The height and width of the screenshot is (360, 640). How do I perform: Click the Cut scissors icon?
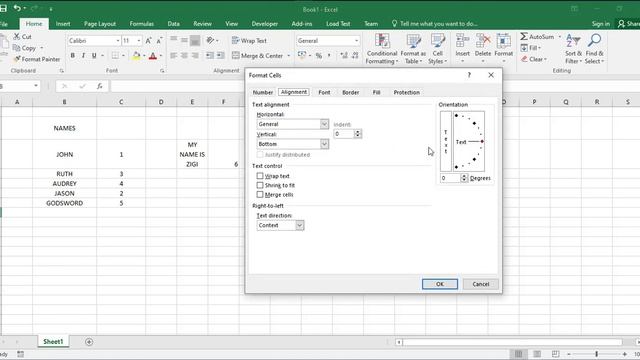17,37
